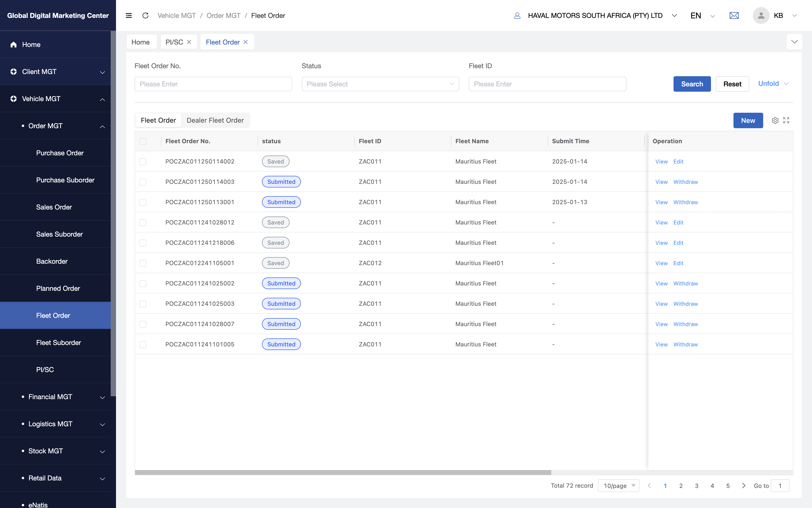Click the Go to page number field
The height and width of the screenshot is (508, 812).
[x=780, y=486]
